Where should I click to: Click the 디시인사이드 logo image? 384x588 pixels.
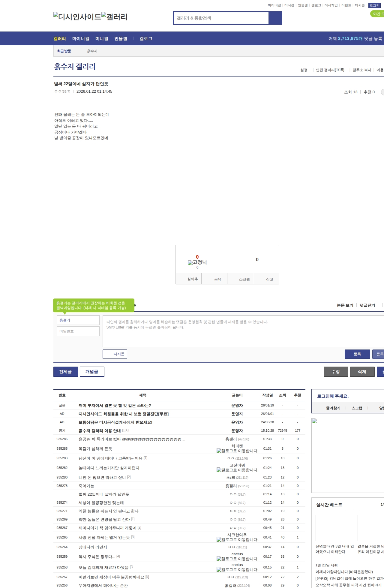point(77,17)
